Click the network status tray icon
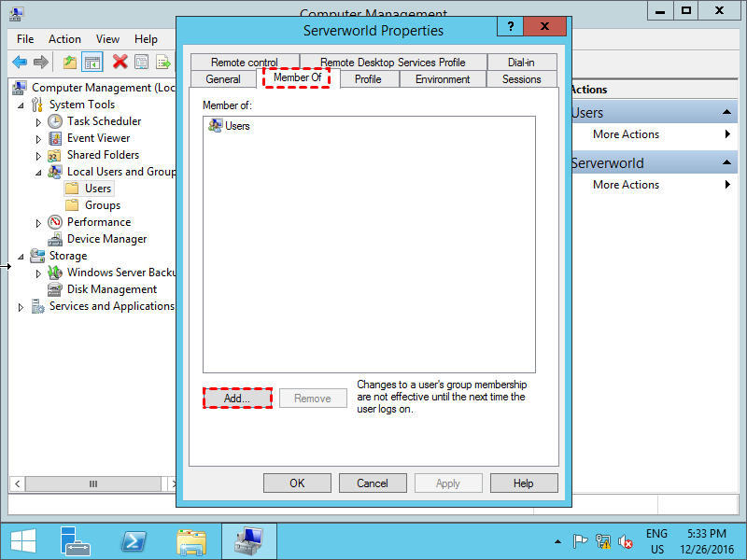Viewport: 747px width, 560px height. 603,541
